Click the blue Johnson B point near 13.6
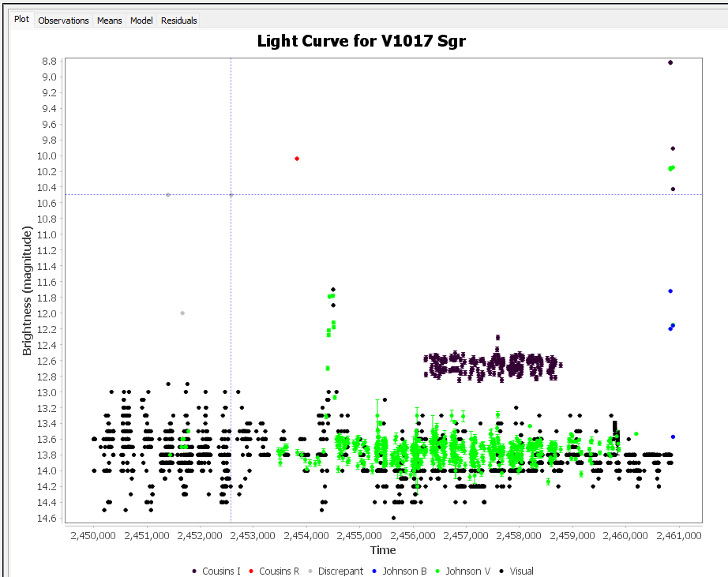 (673, 436)
